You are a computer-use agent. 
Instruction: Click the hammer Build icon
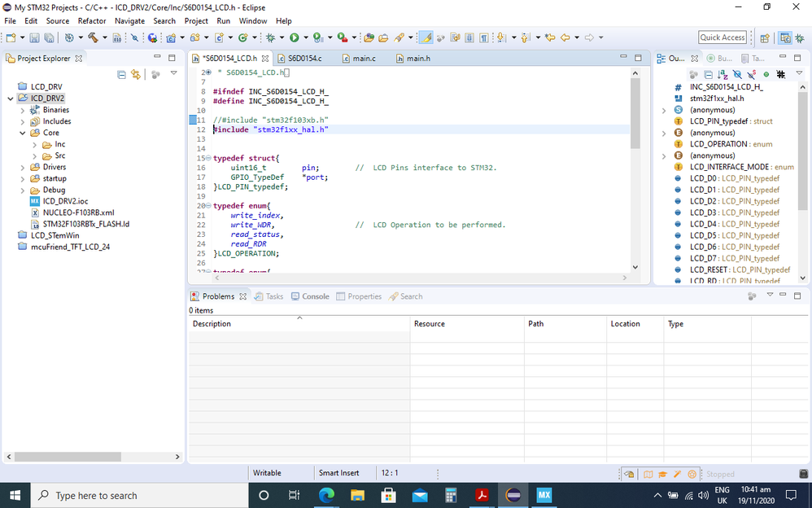pos(94,37)
